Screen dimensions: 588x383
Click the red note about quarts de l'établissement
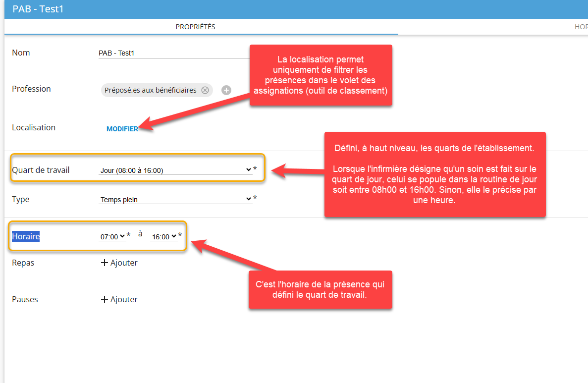(434, 174)
